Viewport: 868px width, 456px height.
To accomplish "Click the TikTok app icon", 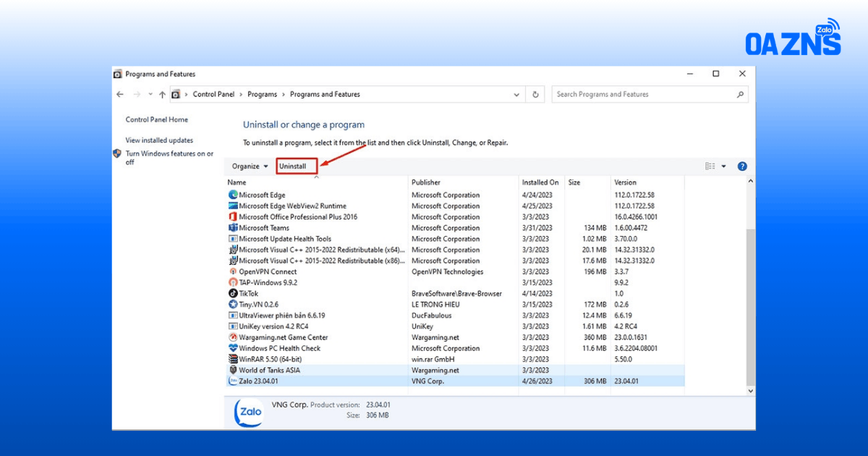I will pyautogui.click(x=233, y=294).
